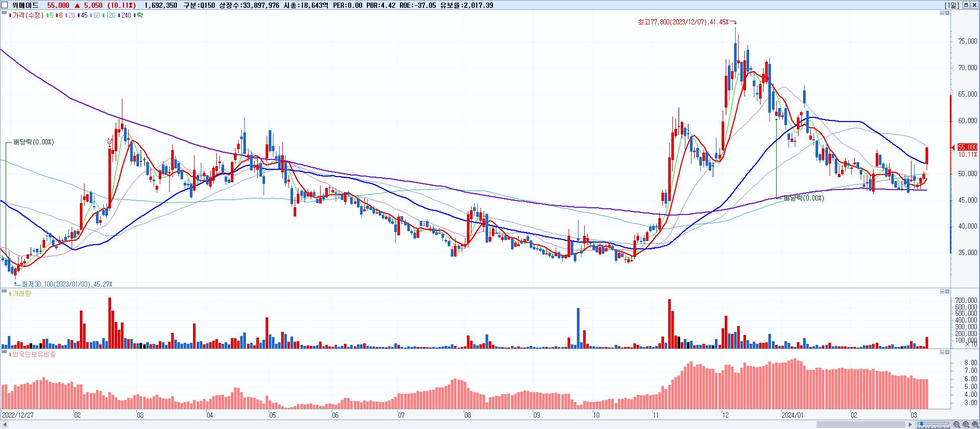Click the 외국인보유비중 legend marker icon
Viewport: 980px width, 429px height.
9,355
